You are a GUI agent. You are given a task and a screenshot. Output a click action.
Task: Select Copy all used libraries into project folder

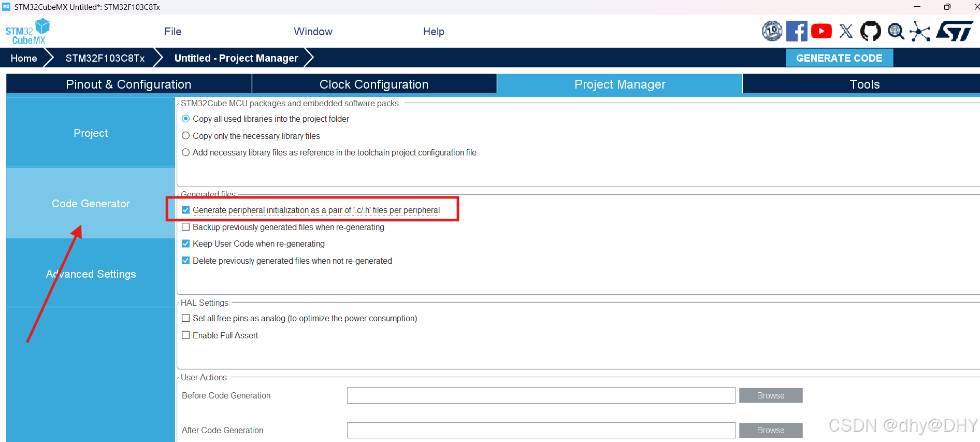coord(185,119)
